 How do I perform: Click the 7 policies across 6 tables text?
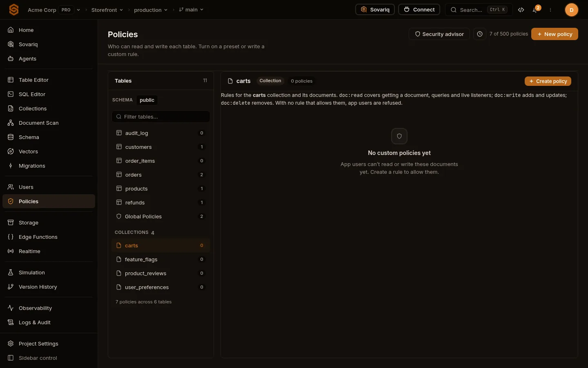pos(144,302)
